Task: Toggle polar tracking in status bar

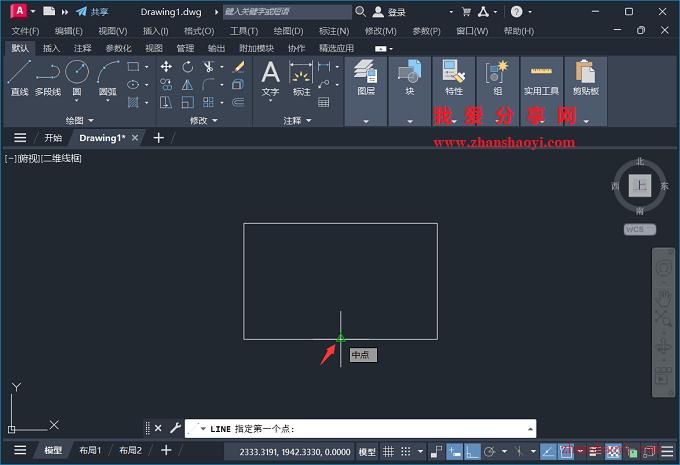Action: click(x=490, y=452)
